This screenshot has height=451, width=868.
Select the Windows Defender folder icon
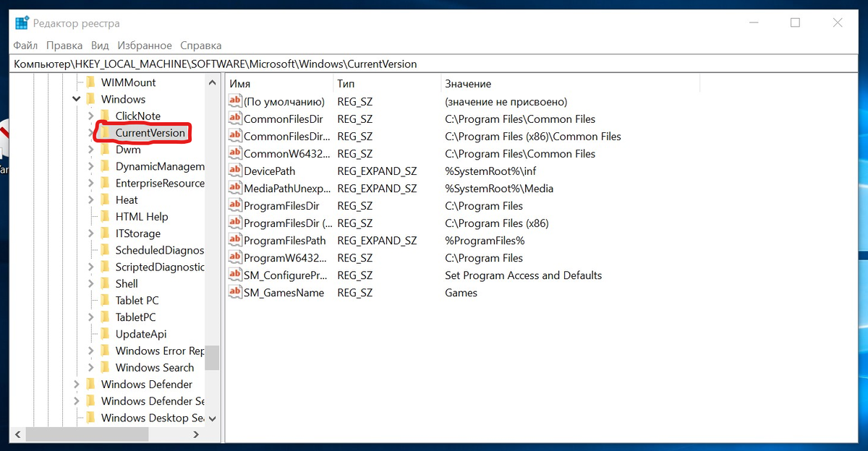pos(90,384)
